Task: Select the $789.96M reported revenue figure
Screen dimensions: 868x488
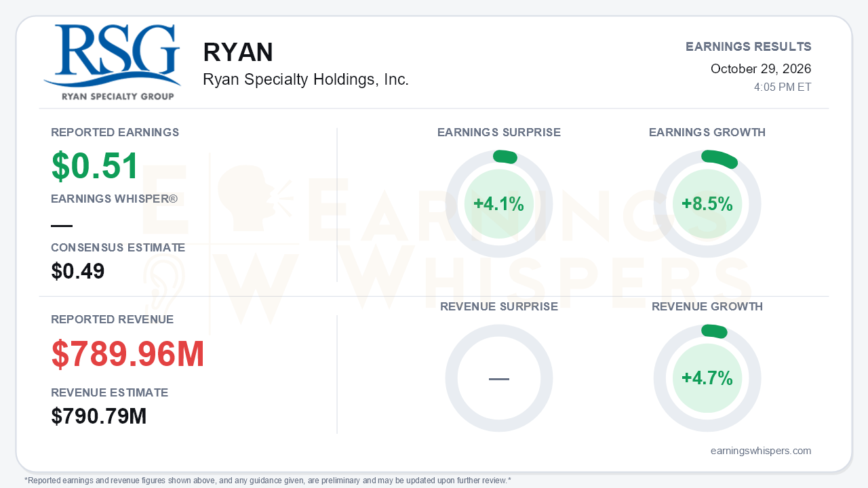Action: 128,354
